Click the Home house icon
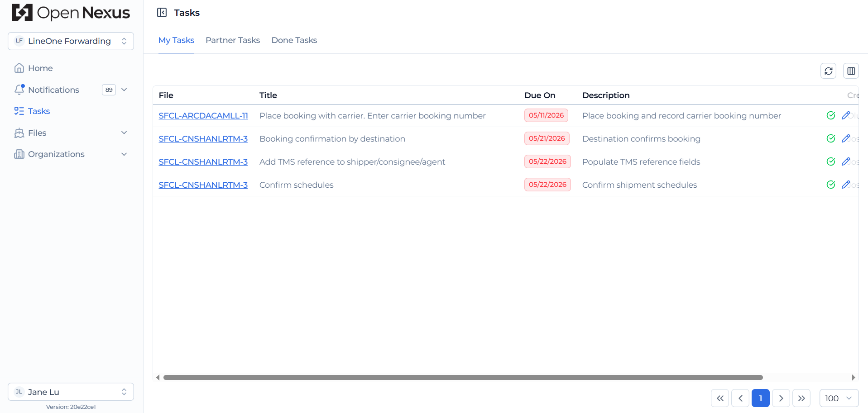This screenshot has width=868, height=413. coord(19,68)
